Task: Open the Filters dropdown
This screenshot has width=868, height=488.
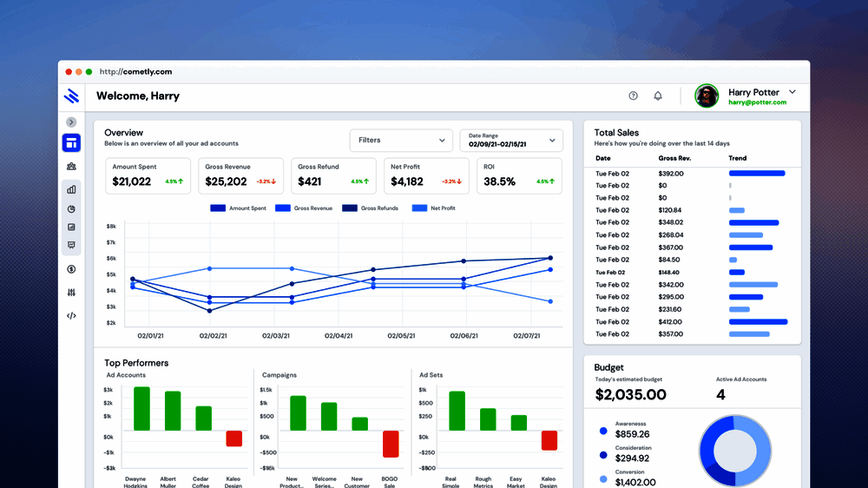Action: [x=401, y=140]
